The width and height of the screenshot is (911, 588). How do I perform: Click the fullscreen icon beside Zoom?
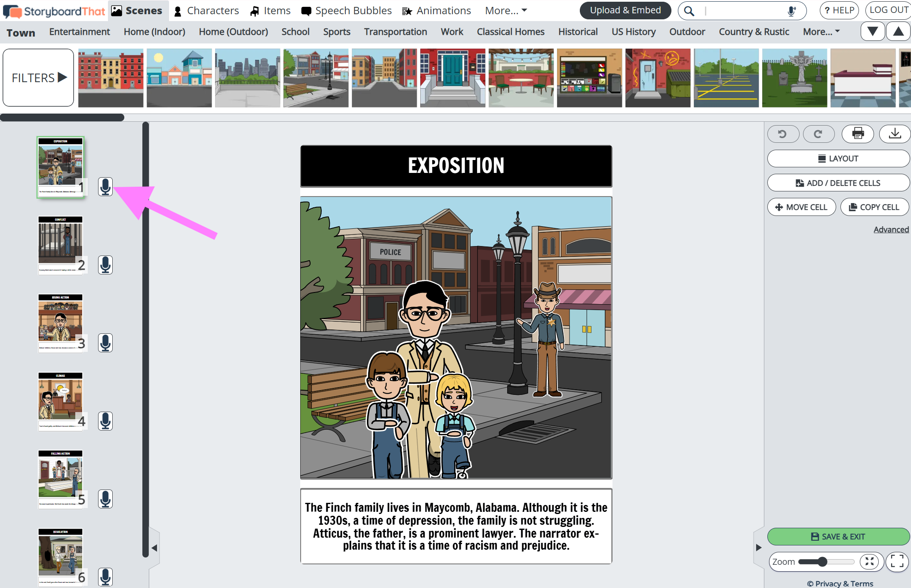tap(897, 561)
